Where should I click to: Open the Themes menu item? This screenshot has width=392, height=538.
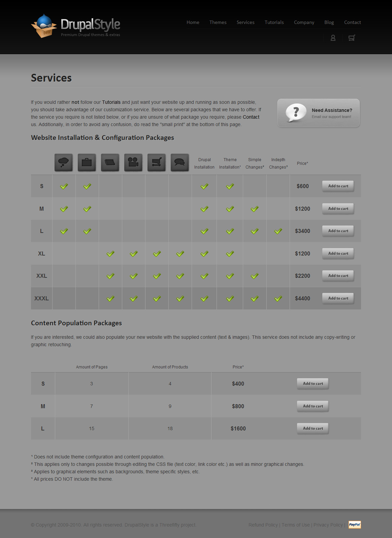(218, 22)
